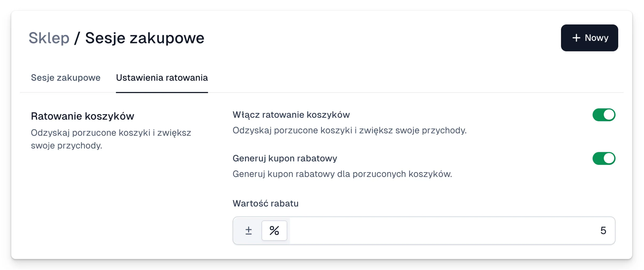The width and height of the screenshot is (644, 270).
Task: Click the plus icon inside the Nowy button
Action: pyautogui.click(x=576, y=38)
